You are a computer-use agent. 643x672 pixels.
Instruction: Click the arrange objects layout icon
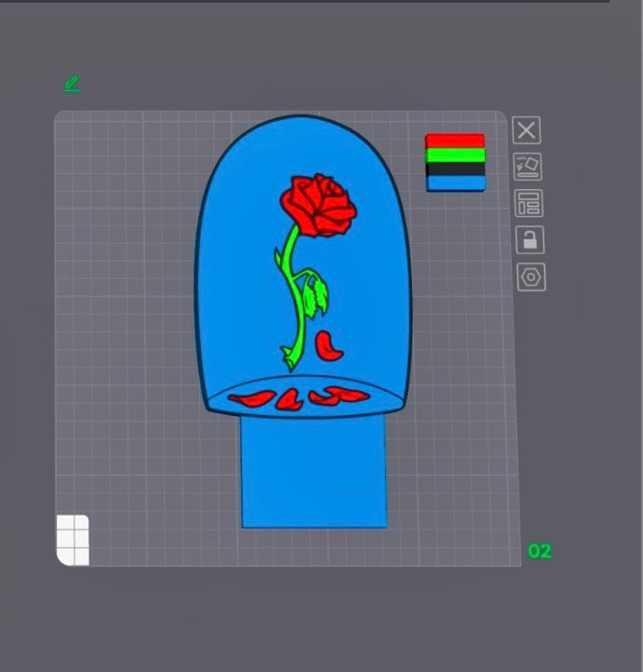coord(529,203)
